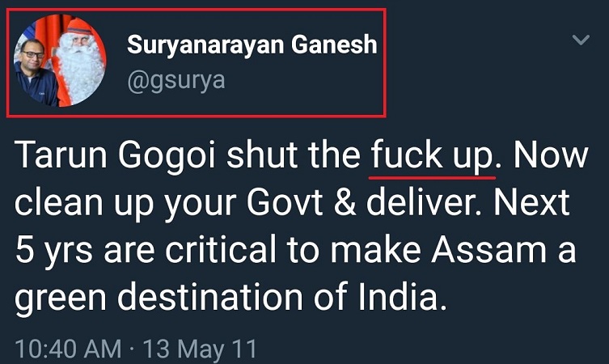Open the tweet options chevron menu
The image size is (609, 364).
click(x=581, y=40)
